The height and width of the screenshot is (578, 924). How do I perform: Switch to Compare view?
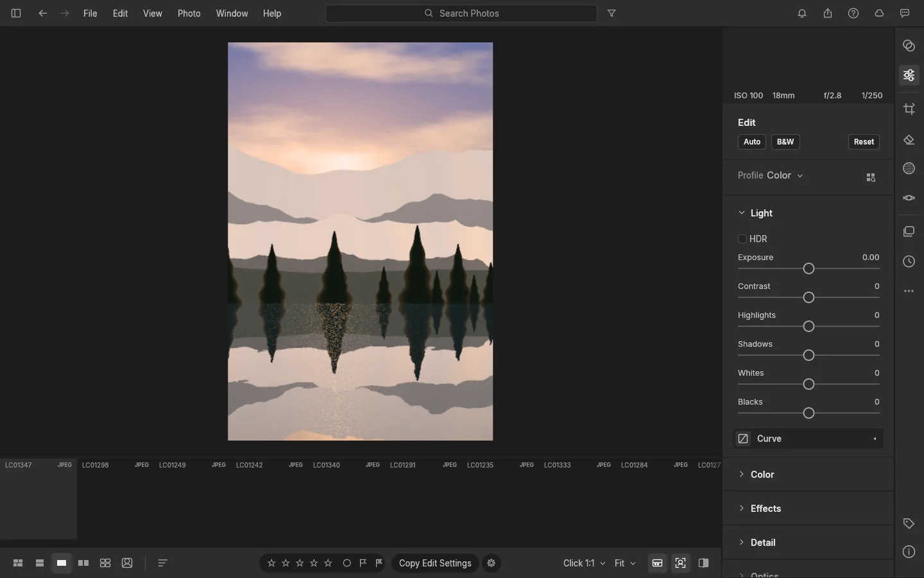pyautogui.click(x=83, y=563)
